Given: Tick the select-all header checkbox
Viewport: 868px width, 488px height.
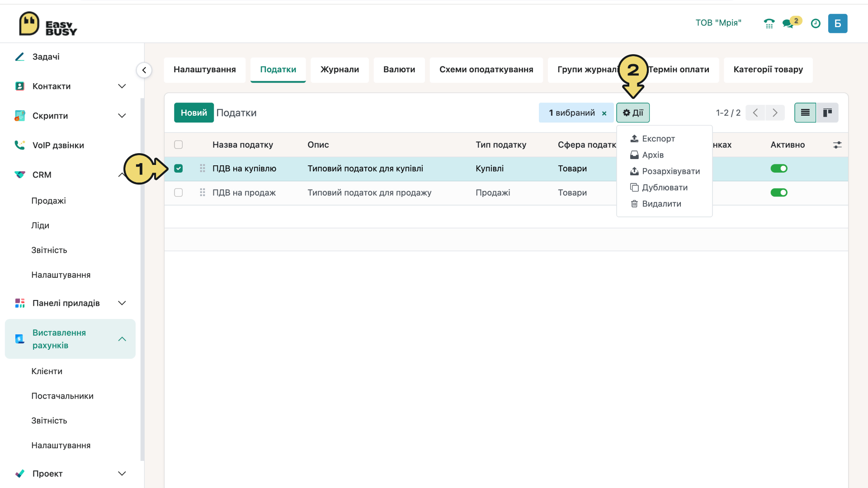Looking at the screenshot, I should [x=179, y=145].
